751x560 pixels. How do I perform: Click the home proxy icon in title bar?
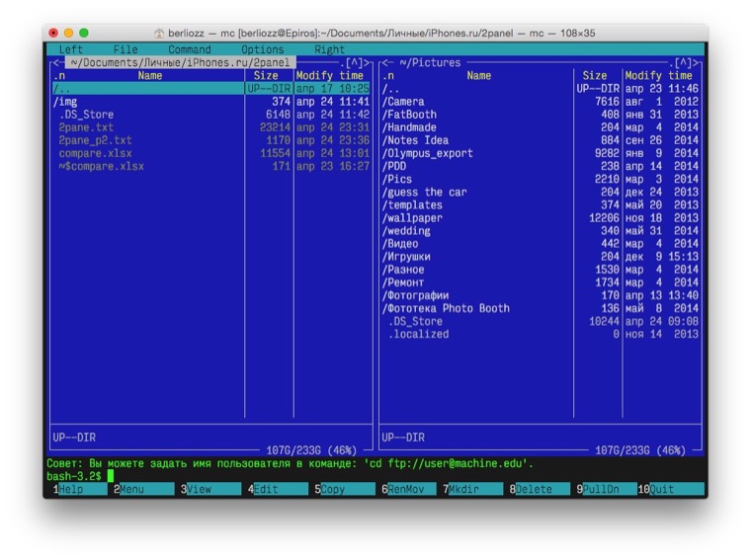(x=159, y=33)
